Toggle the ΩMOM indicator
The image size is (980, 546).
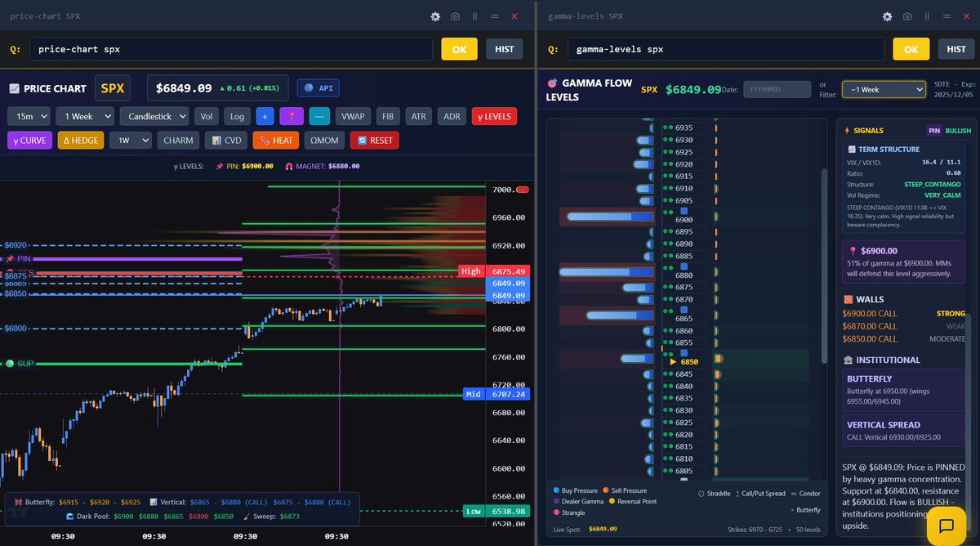[324, 140]
